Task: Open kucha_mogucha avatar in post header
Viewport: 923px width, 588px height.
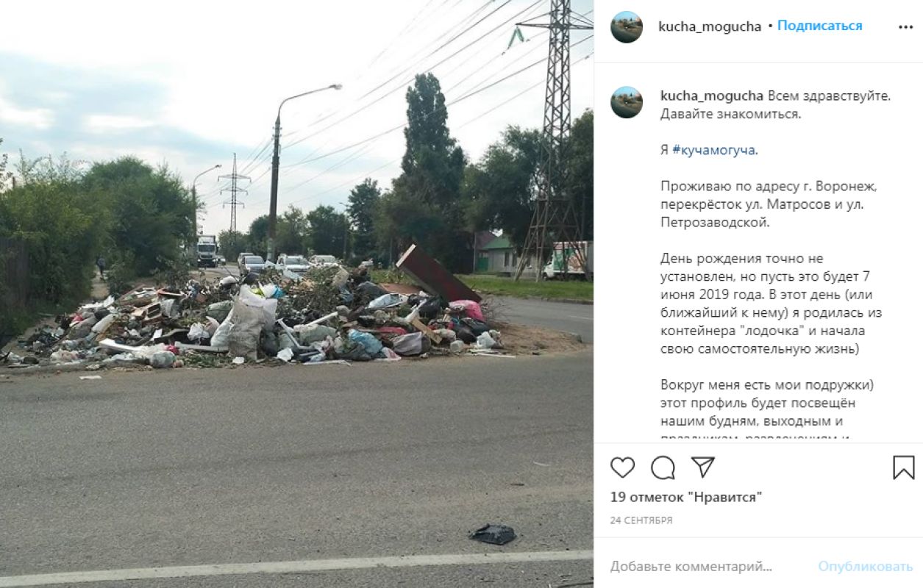Action: (627, 27)
